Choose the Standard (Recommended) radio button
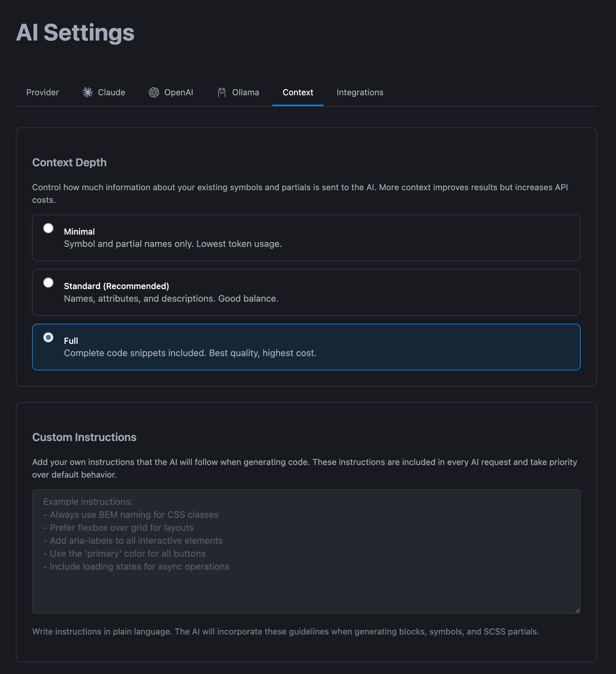The width and height of the screenshot is (616, 674). [x=49, y=283]
